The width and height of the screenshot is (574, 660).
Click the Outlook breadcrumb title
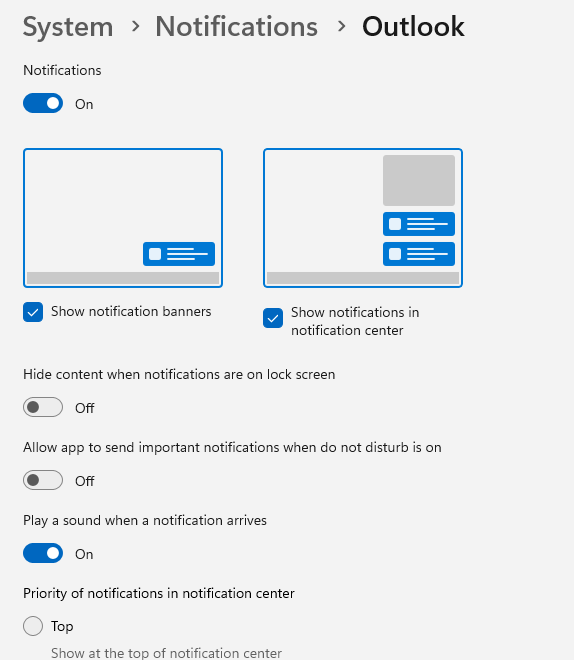click(x=413, y=27)
